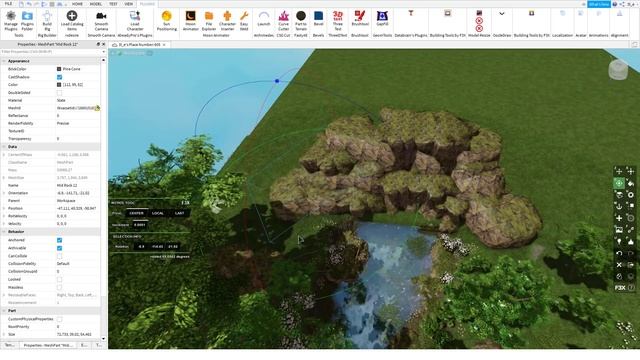Open Moon Animator File Explorer
Image resolution: width=640 pixels, height=360 pixels.
pos(209,20)
